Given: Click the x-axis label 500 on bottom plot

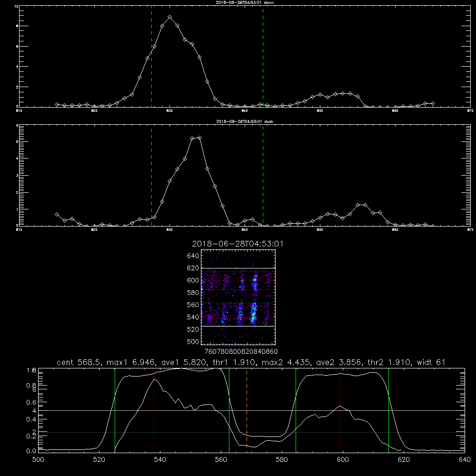Looking at the screenshot, I should pyautogui.click(x=38, y=460).
